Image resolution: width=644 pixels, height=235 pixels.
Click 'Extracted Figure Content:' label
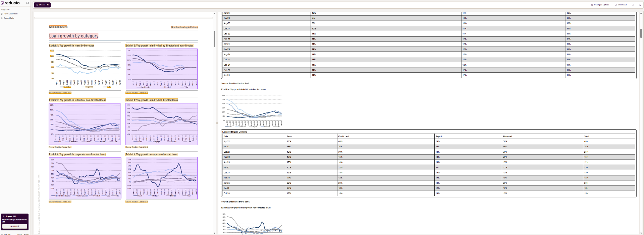click(x=235, y=132)
